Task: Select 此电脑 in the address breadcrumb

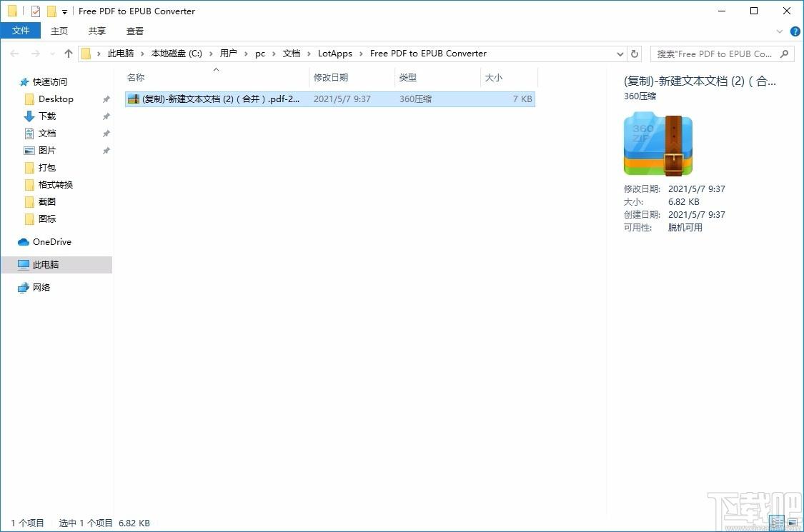Action: click(x=121, y=54)
